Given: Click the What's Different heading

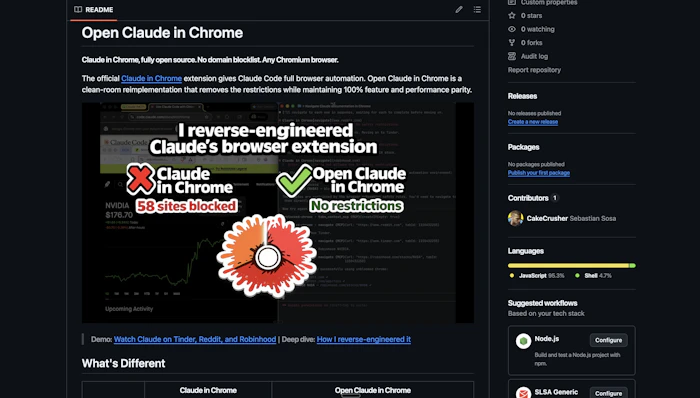Looking at the screenshot, I should [x=123, y=364].
